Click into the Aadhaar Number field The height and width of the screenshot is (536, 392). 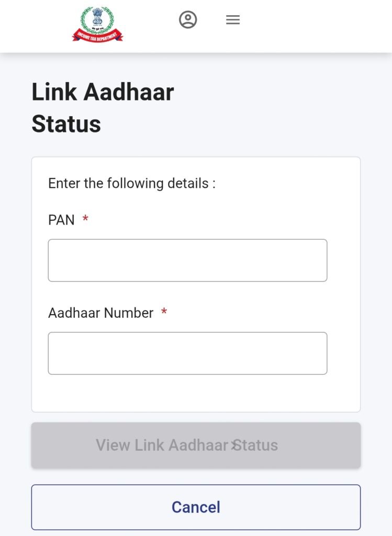[x=187, y=353]
